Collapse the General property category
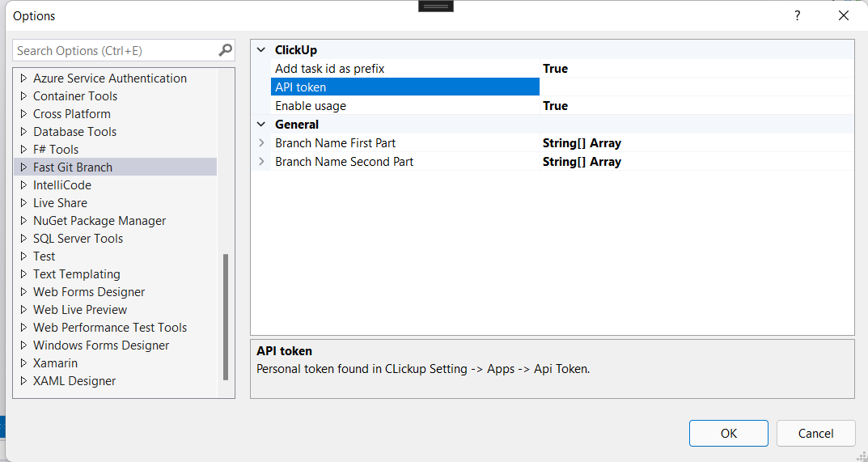 (261, 124)
